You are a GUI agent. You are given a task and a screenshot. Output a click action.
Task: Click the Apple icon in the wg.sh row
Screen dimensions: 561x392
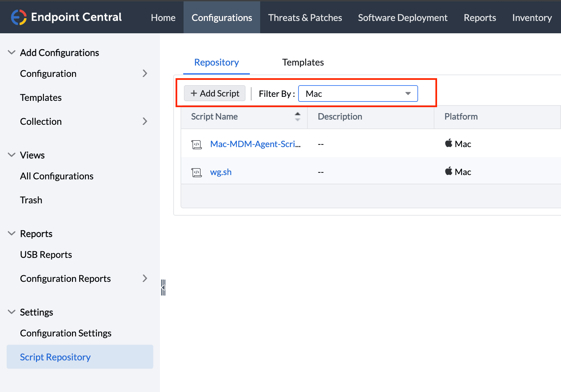449,171
